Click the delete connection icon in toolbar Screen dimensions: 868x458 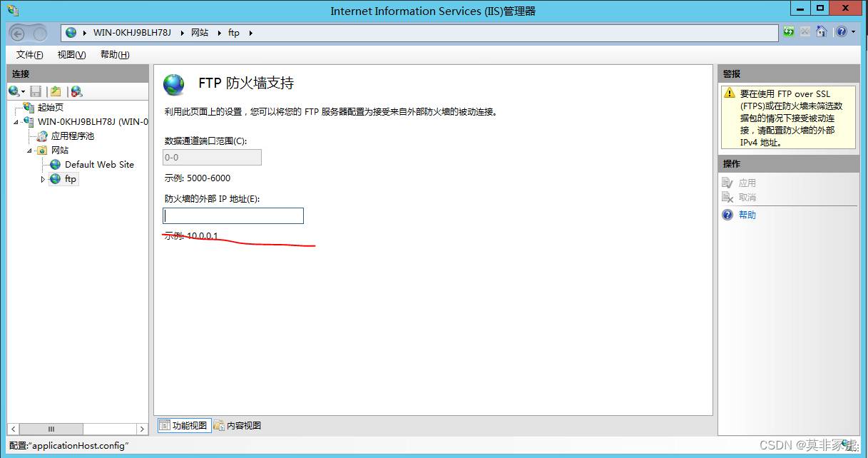[x=76, y=91]
